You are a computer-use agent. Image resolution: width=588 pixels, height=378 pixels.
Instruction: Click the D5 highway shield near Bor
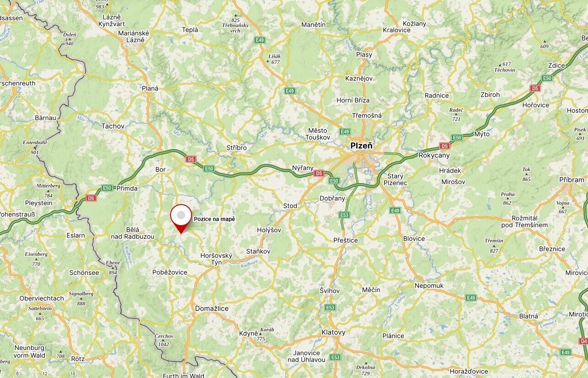tap(191, 159)
